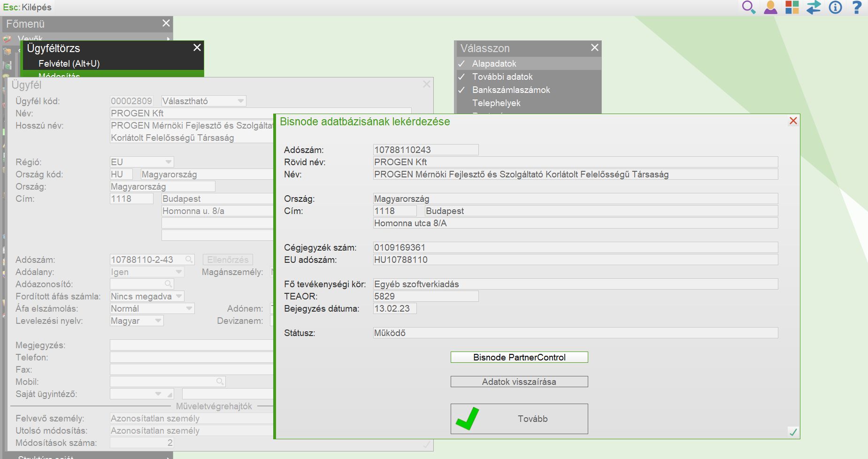The height and width of the screenshot is (459, 868).
Task: Click the Ügyfél kód field in Ügyfél window
Action: click(x=131, y=101)
